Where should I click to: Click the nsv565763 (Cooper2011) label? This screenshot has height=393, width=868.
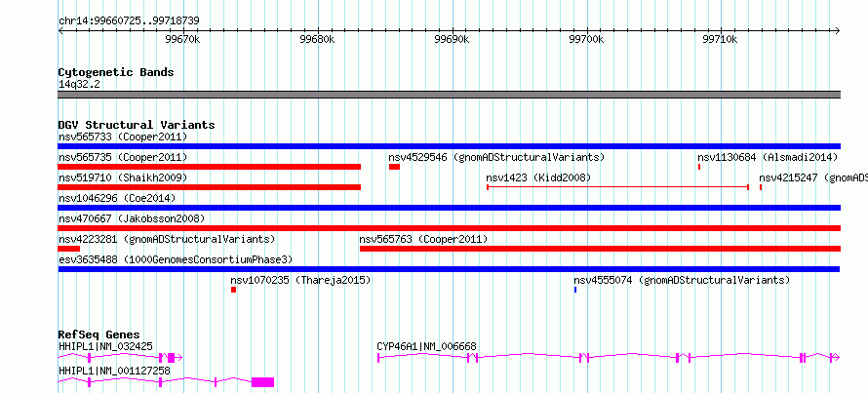424,239
